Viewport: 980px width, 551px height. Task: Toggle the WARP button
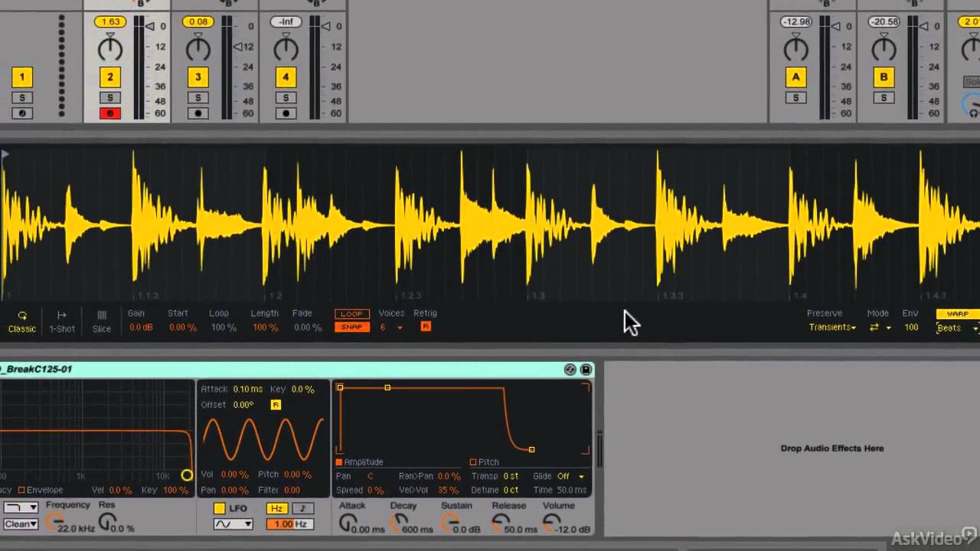pos(957,314)
